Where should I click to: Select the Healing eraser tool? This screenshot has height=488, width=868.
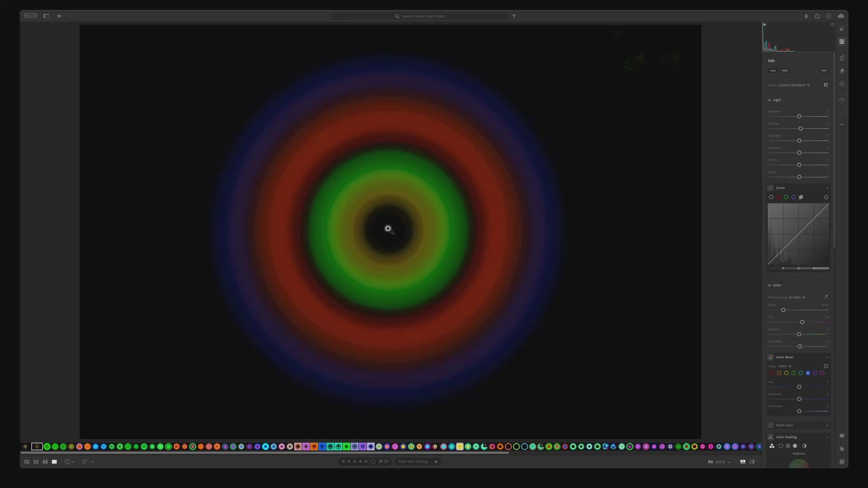tap(842, 71)
